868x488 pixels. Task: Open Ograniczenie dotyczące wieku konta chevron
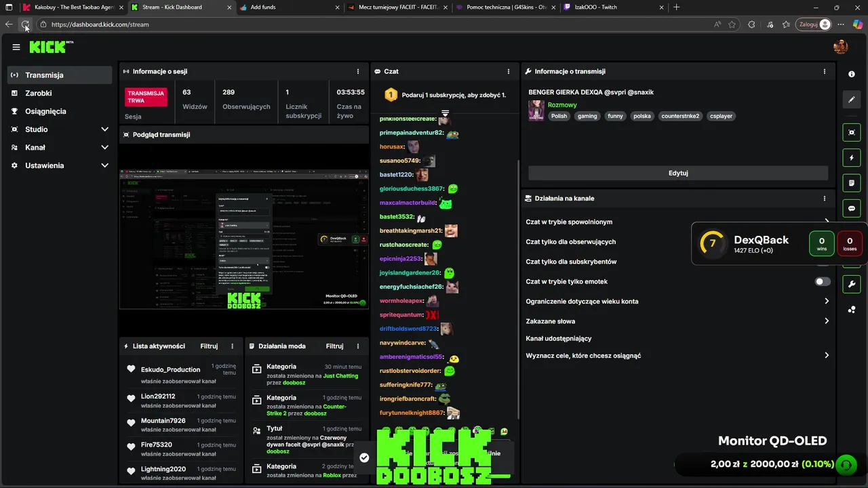(x=827, y=301)
